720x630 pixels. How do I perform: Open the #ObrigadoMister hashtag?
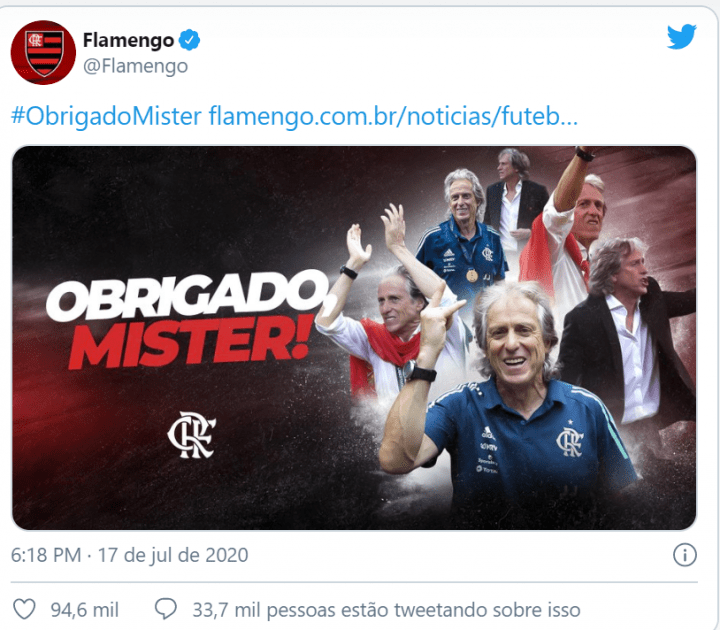tap(106, 116)
